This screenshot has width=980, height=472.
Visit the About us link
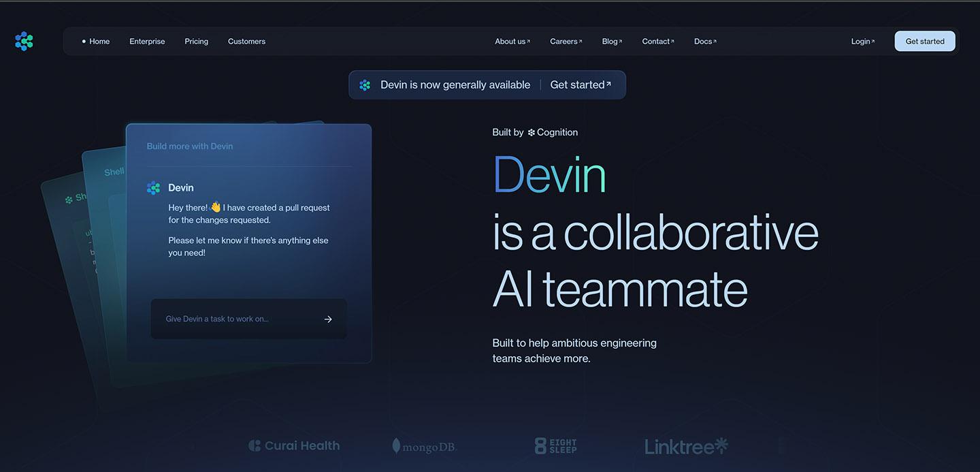click(x=512, y=42)
